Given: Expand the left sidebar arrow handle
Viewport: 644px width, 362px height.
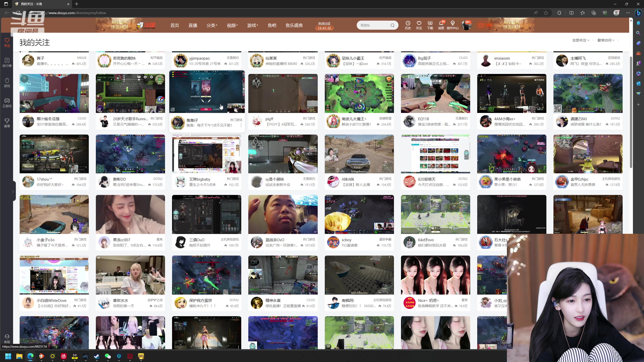Looking at the screenshot, I should [x=13, y=192].
